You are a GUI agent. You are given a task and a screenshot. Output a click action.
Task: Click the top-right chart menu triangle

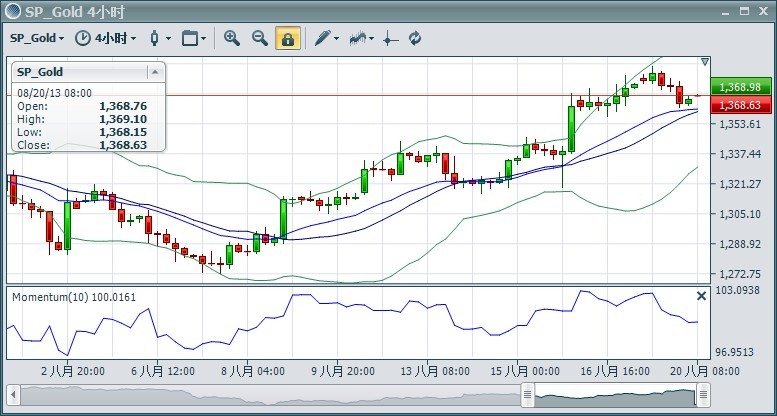pyautogui.click(x=705, y=62)
